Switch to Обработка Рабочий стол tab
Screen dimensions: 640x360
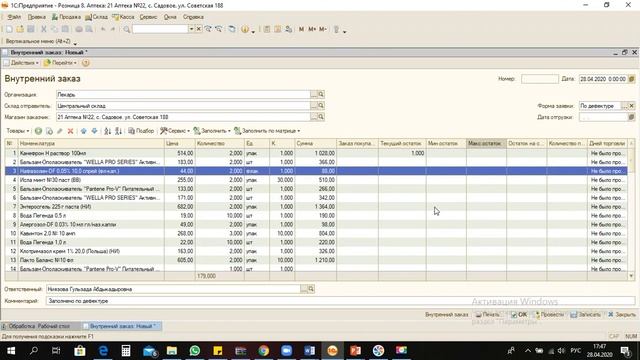[x=39, y=327]
